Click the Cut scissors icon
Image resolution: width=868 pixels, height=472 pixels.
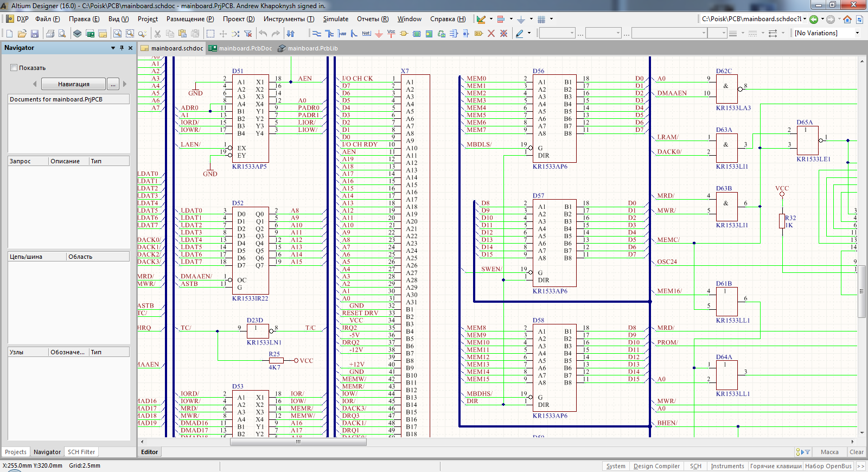pos(157,34)
